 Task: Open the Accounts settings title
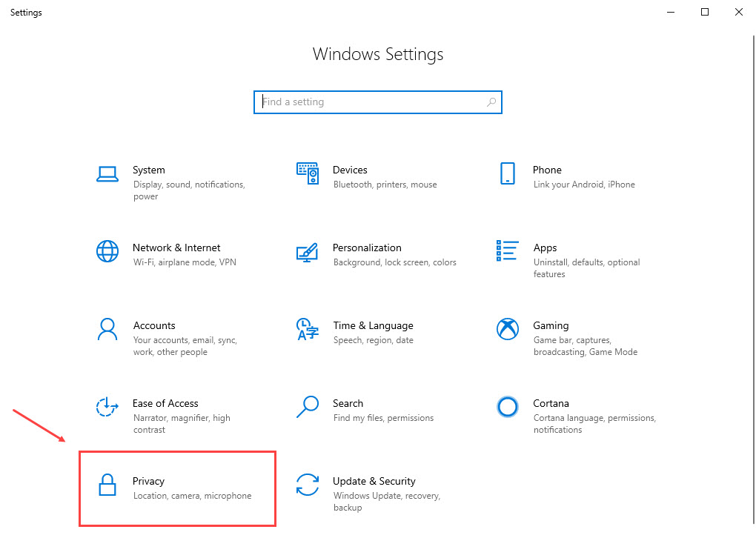click(x=154, y=325)
